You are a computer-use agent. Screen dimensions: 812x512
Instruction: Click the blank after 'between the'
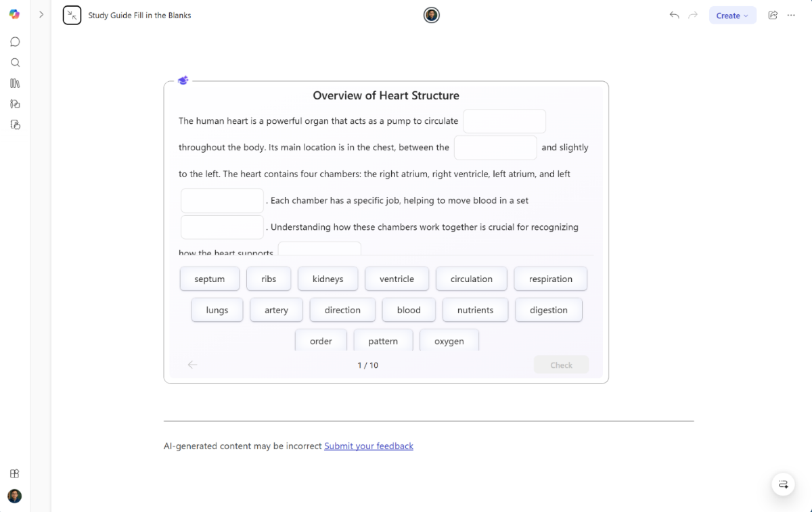tap(495, 147)
